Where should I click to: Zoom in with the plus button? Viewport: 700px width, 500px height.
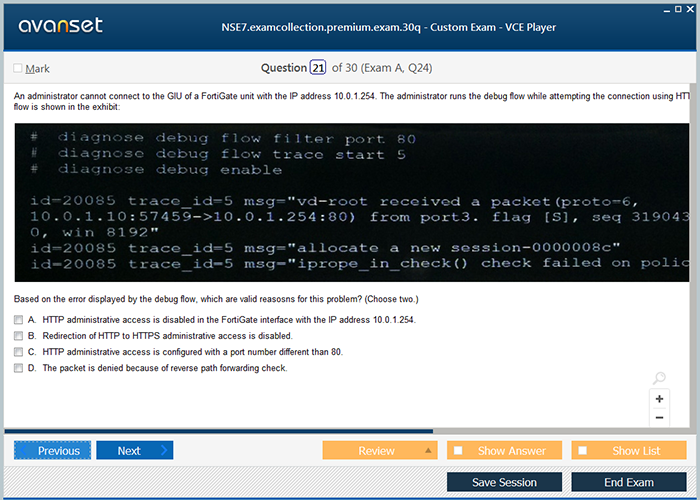[659, 398]
